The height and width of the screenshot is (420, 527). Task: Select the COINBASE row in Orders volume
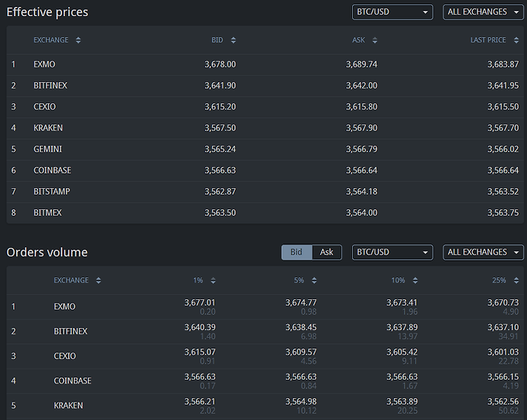pos(265,381)
